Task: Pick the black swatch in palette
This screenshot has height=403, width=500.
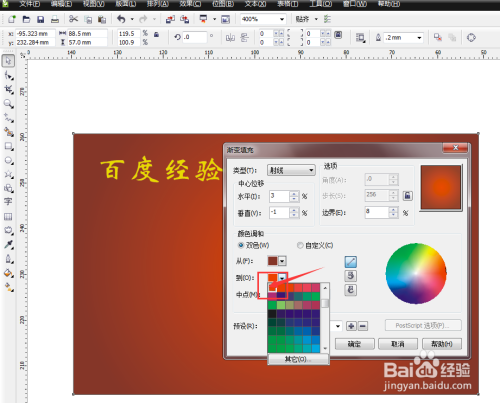Action: [272, 313]
